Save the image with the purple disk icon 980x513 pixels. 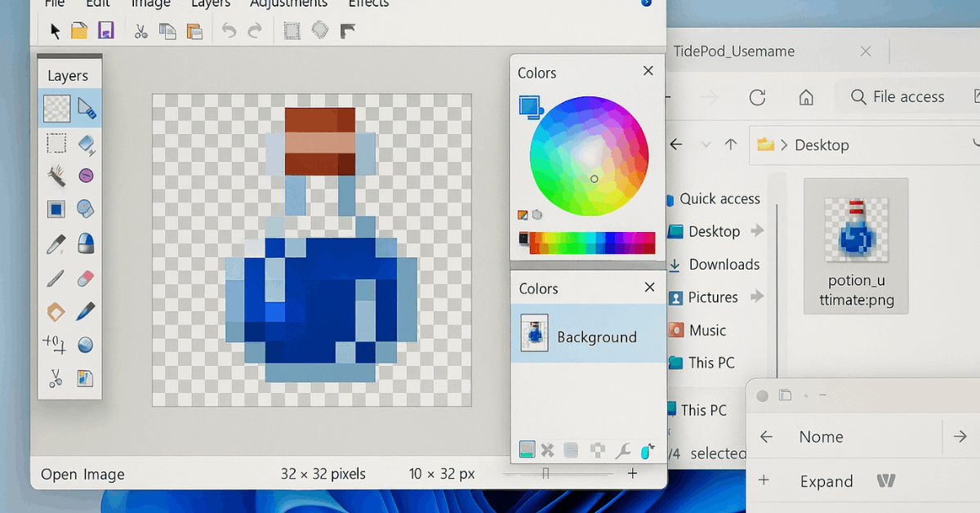point(105,31)
